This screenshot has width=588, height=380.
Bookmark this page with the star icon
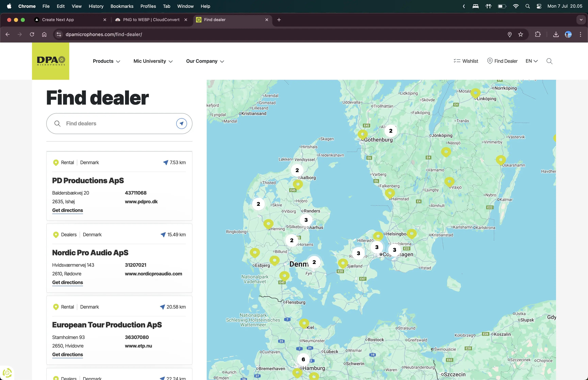click(521, 34)
